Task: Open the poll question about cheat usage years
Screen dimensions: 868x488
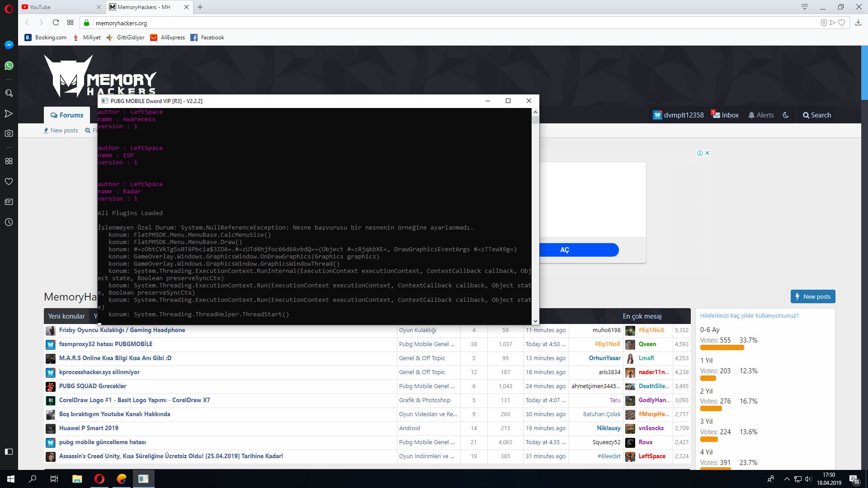Action: click(750, 316)
